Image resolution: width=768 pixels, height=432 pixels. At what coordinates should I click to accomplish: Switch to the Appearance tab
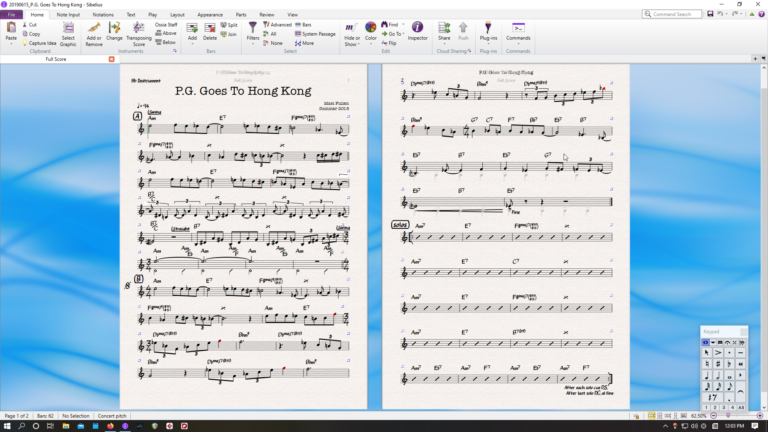point(210,15)
